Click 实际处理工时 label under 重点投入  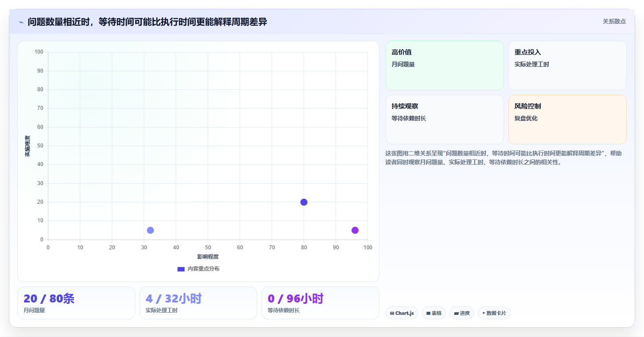pyautogui.click(x=532, y=65)
